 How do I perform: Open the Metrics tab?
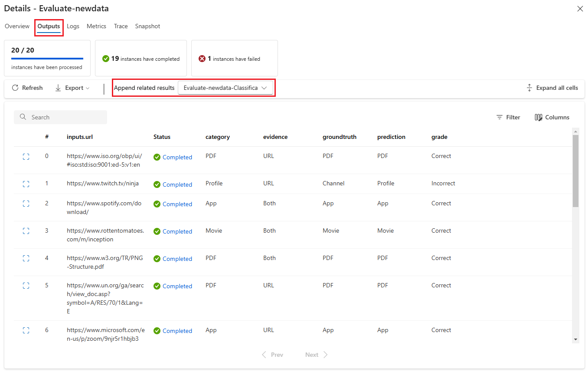tap(96, 26)
